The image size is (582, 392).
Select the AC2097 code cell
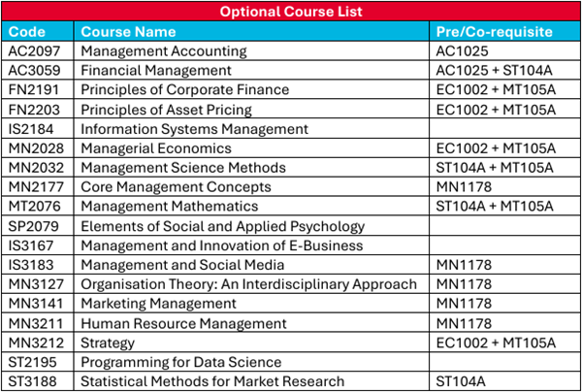click(x=33, y=50)
